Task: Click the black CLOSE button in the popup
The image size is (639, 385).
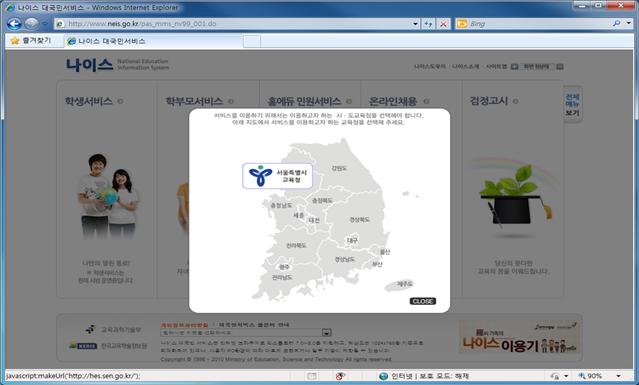Action: pos(423,301)
